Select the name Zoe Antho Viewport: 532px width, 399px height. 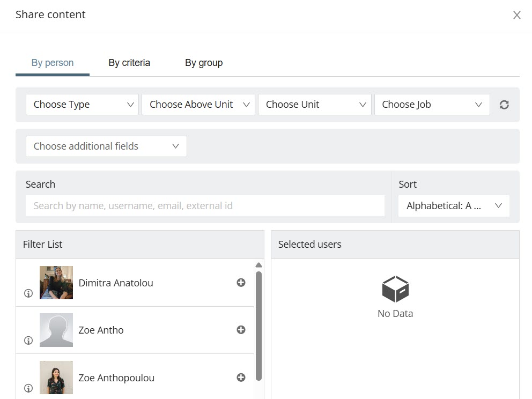pos(101,330)
